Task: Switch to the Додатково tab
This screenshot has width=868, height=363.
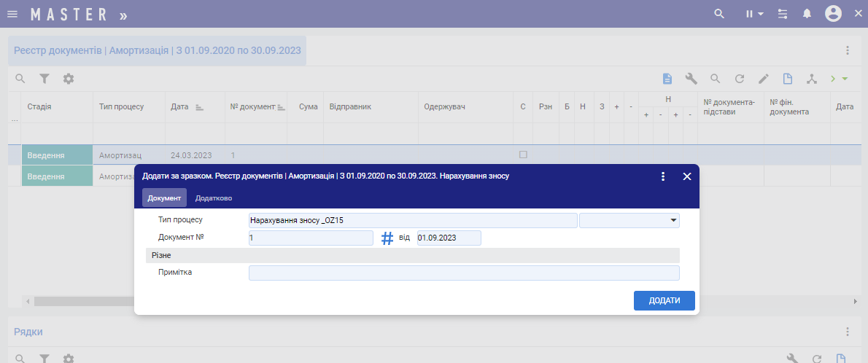Action: pyautogui.click(x=213, y=198)
